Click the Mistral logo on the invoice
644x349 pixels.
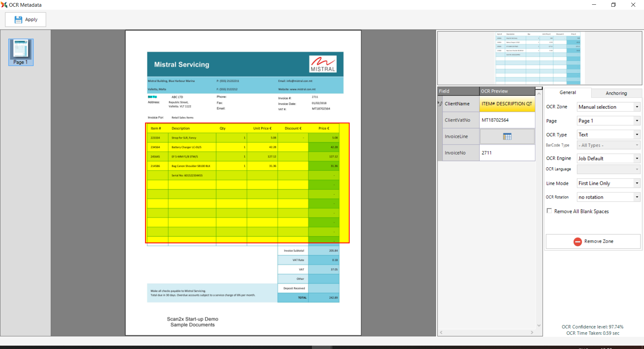[x=323, y=64]
